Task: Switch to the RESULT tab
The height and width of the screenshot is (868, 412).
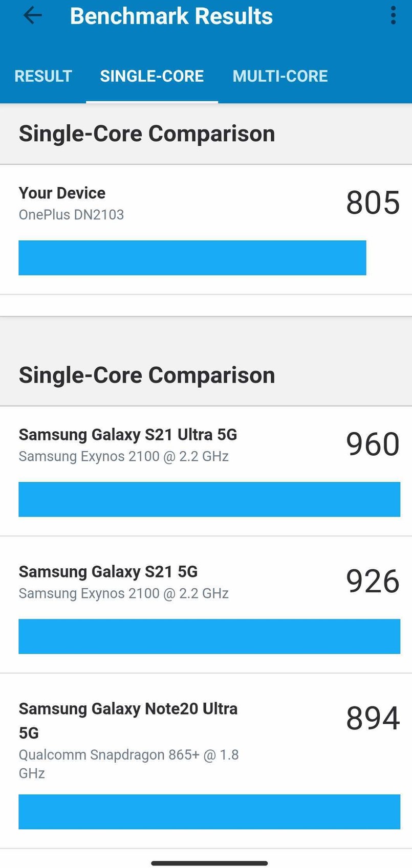Action: click(43, 76)
